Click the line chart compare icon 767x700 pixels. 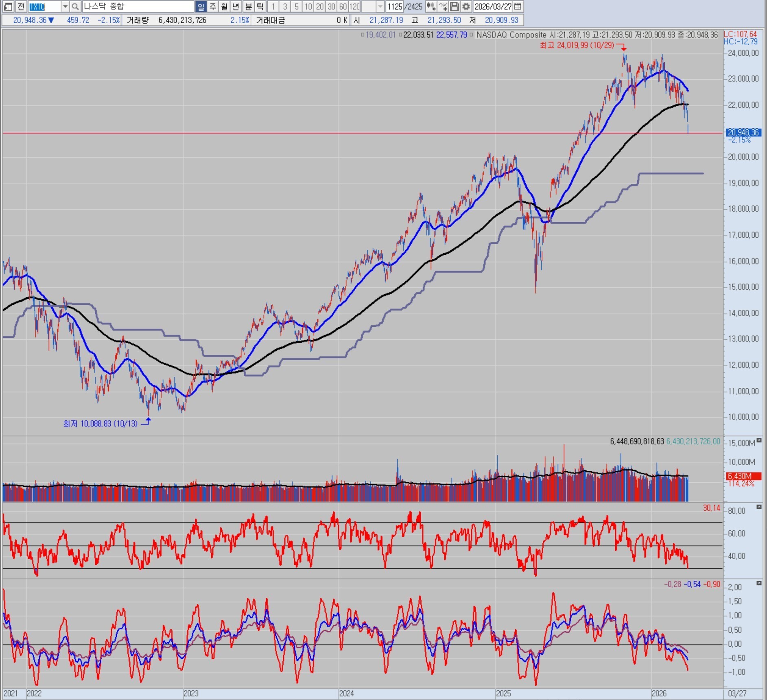pyautogui.click(x=443, y=7)
